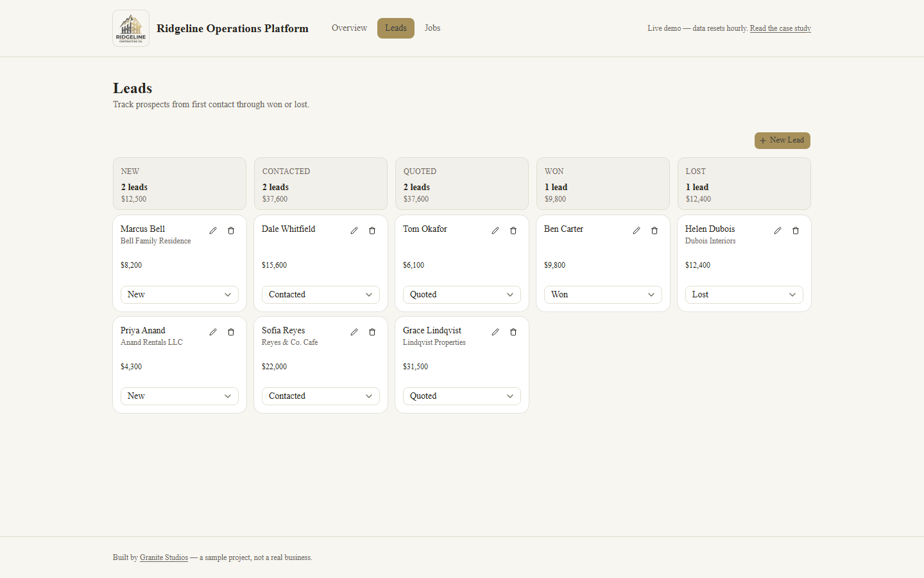Image resolution: width=924 pixels, height=578 pixels.
Task: Click the Ridgeline Operations Platform title
Action: click(x=232, y=28)
